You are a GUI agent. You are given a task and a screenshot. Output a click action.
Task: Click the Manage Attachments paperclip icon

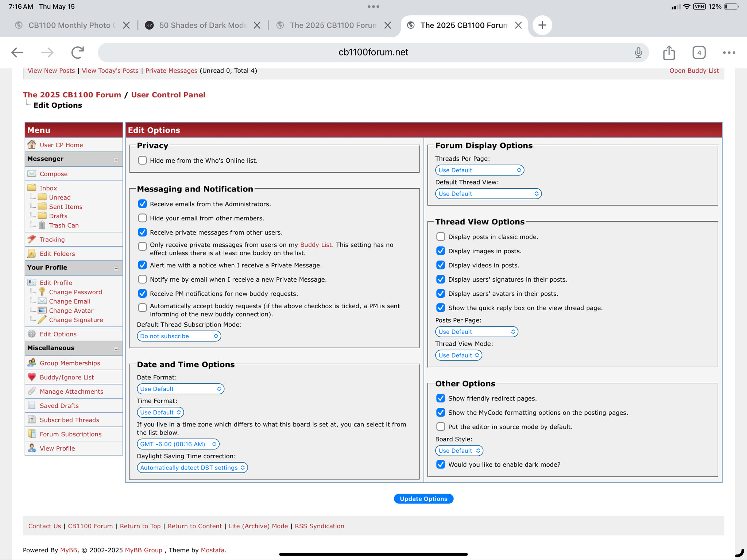coord(32,391)
